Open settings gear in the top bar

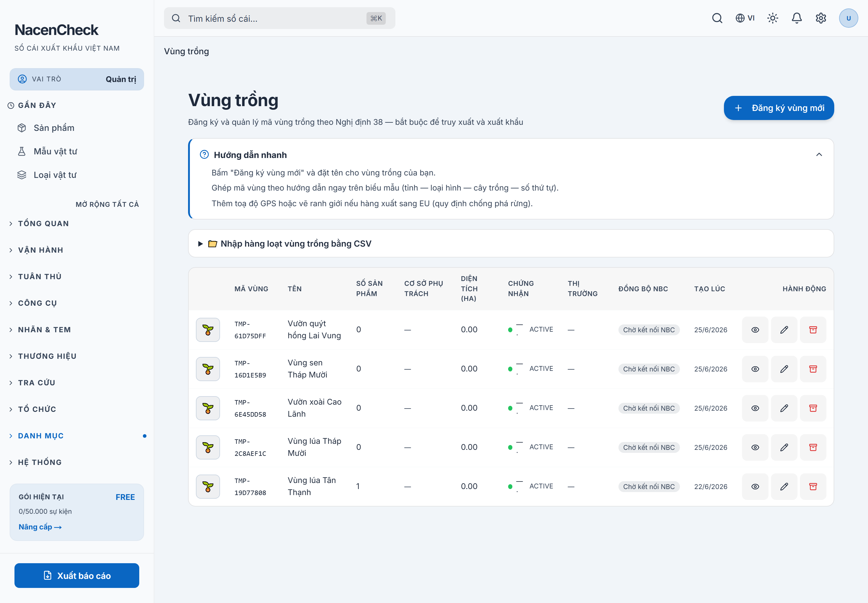821,18
